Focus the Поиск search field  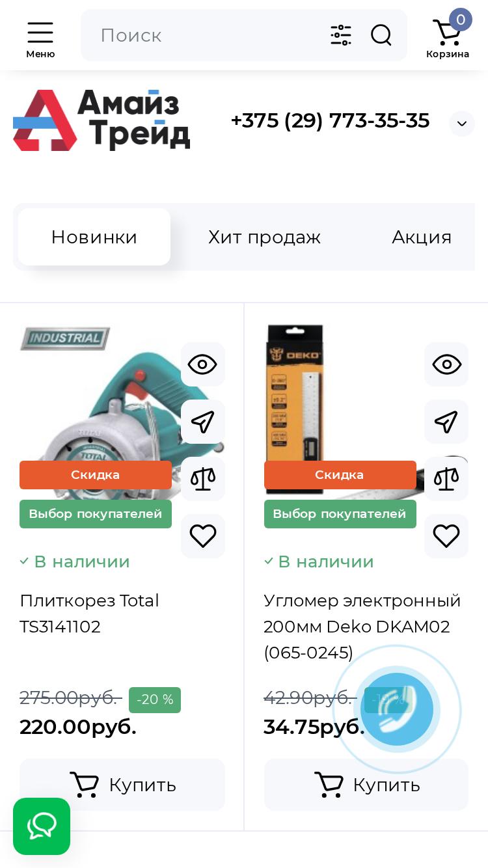click(208, 35)
